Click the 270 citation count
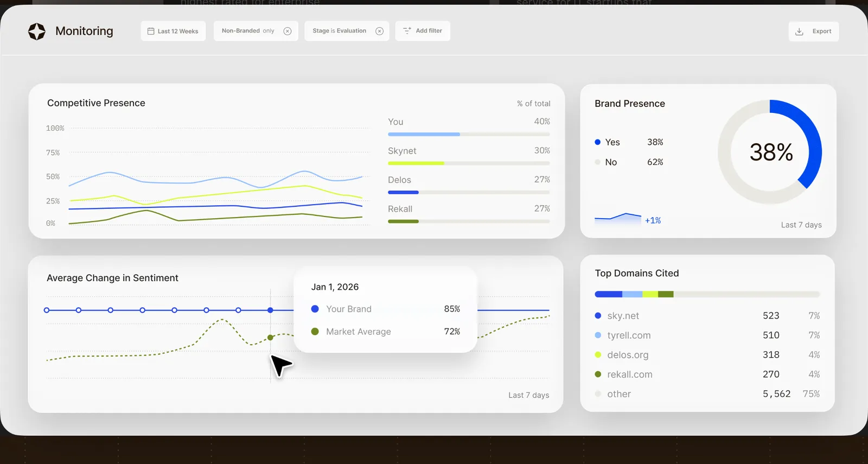 [x=771, y=374]
